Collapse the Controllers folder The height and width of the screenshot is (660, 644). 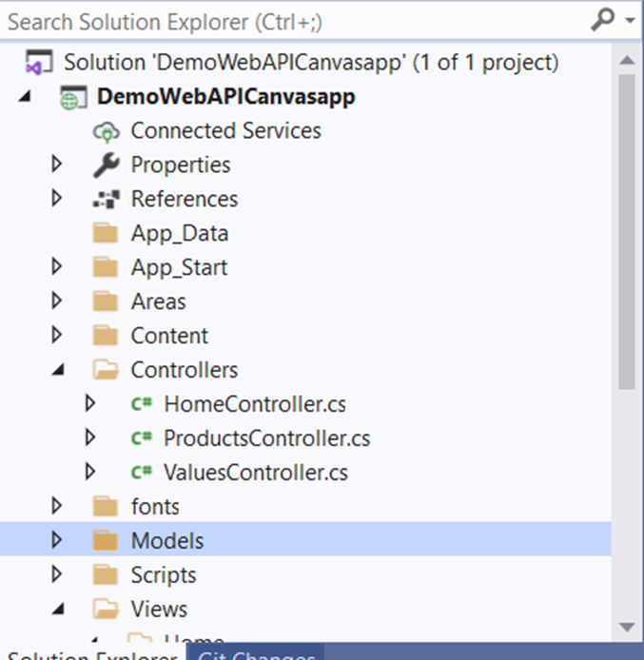click(x=57, y=369)
